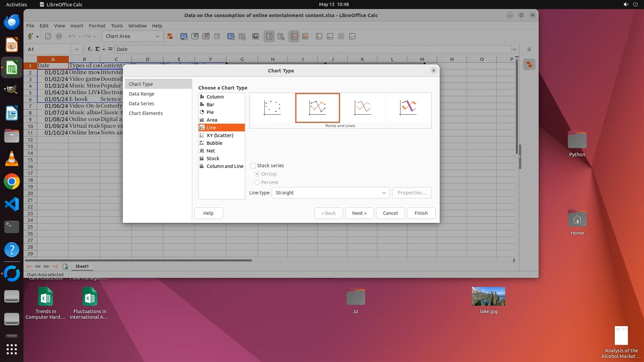This screenshot has width=644, height=362.
Task: Select the Points Only chart subtype thumbnail
Action: point(272,108)
